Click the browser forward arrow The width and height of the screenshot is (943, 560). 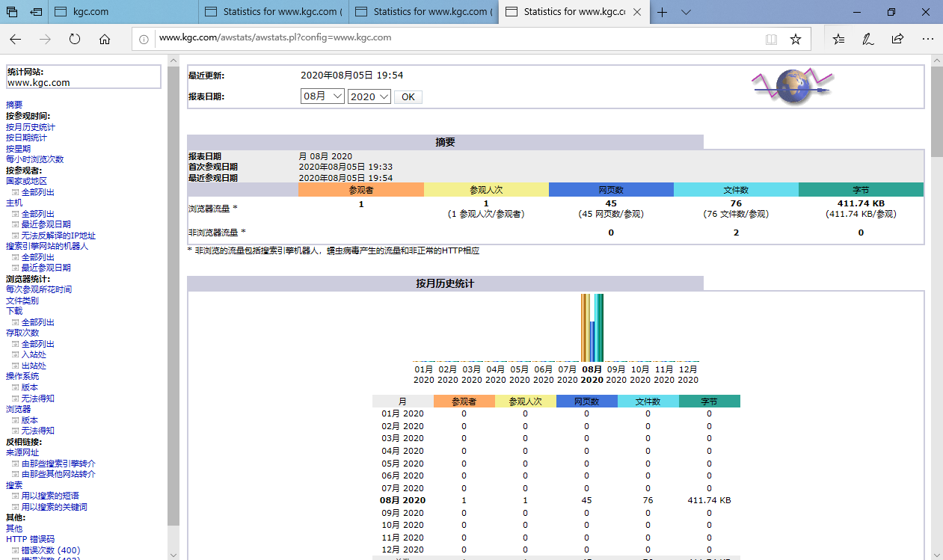click(x=45, y=39)
